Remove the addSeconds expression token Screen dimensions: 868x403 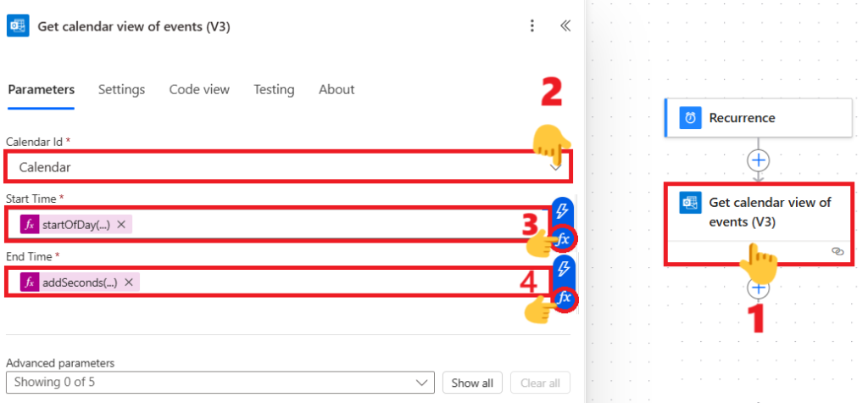pyautogui.click(x=129, y=282)
